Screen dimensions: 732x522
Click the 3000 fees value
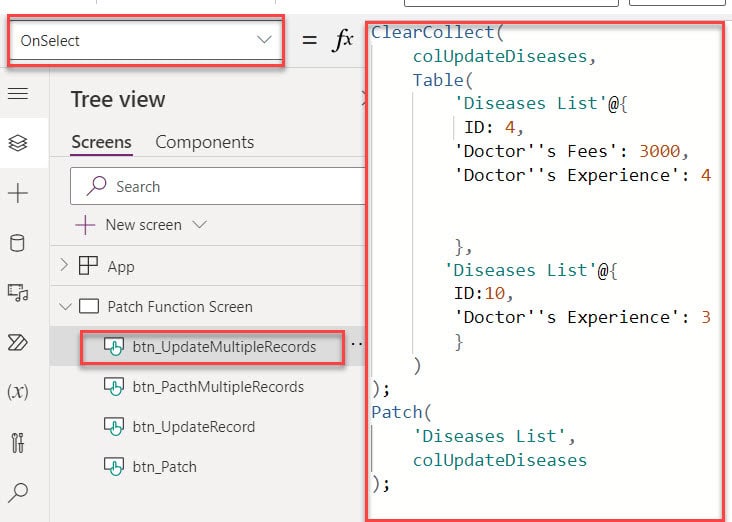pos(659,151)
